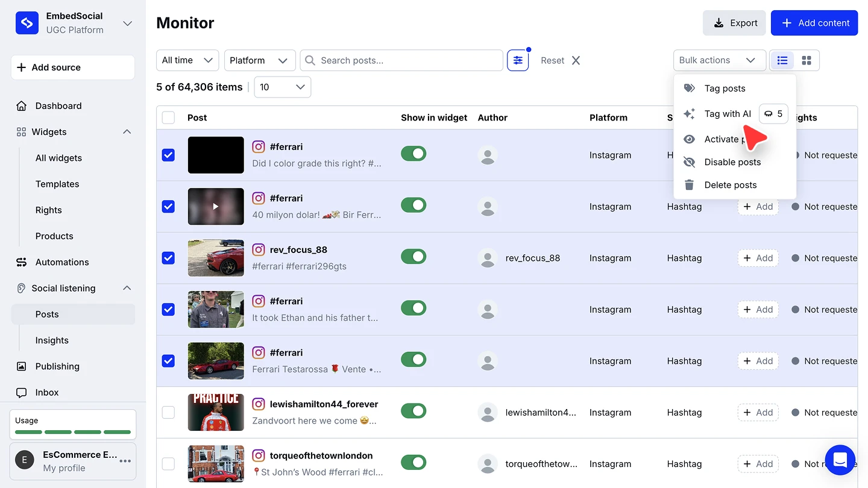
Task: Toggle Show in widget for torqueofthetownlondon
Action: point(414,463)
